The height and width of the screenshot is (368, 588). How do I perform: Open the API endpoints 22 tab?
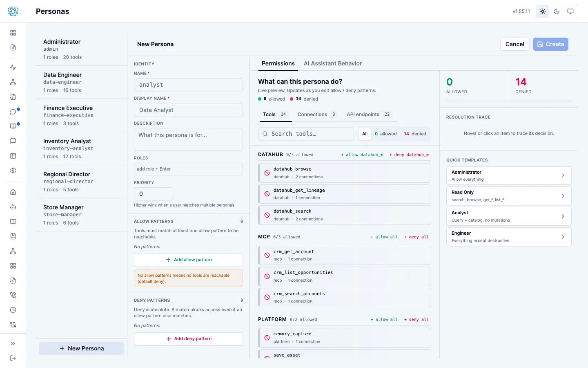click(369, 114)
